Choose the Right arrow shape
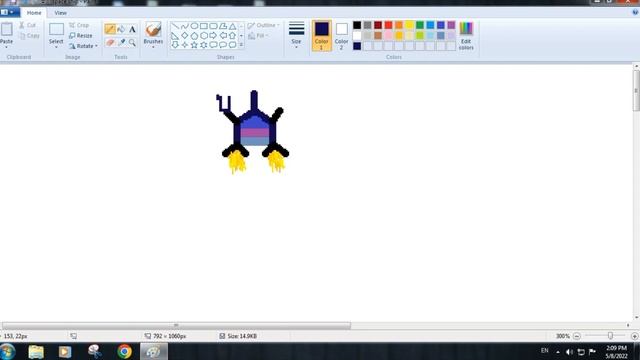The width and height of the screenshot is (640, 360). click(x=213, y=36)
